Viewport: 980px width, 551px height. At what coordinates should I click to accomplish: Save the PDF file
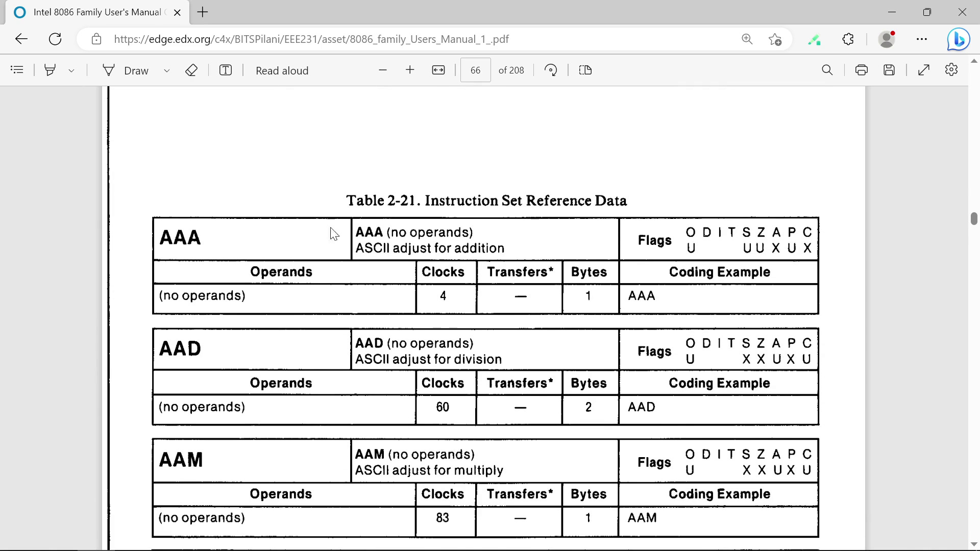tap(889, 70)
